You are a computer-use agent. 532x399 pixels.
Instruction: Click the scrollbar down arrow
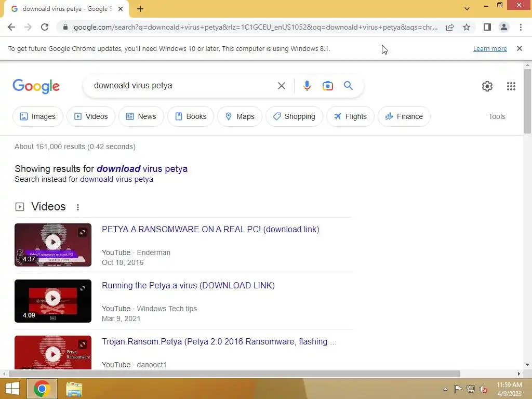coord(527,365)
